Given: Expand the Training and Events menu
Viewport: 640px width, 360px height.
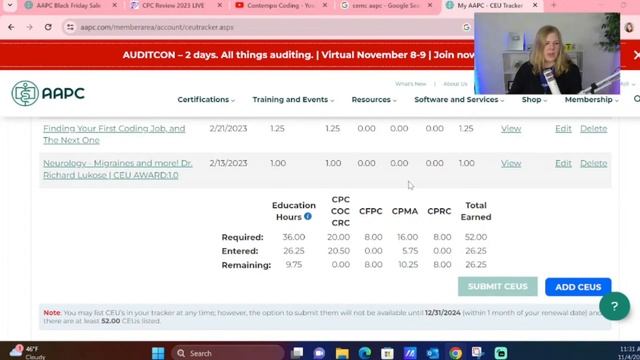Looking at the screenshot, I should (x=293, y=100).
